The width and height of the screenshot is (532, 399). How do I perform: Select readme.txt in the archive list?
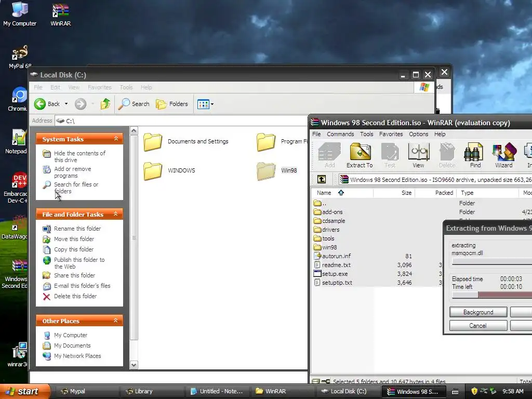332,265
